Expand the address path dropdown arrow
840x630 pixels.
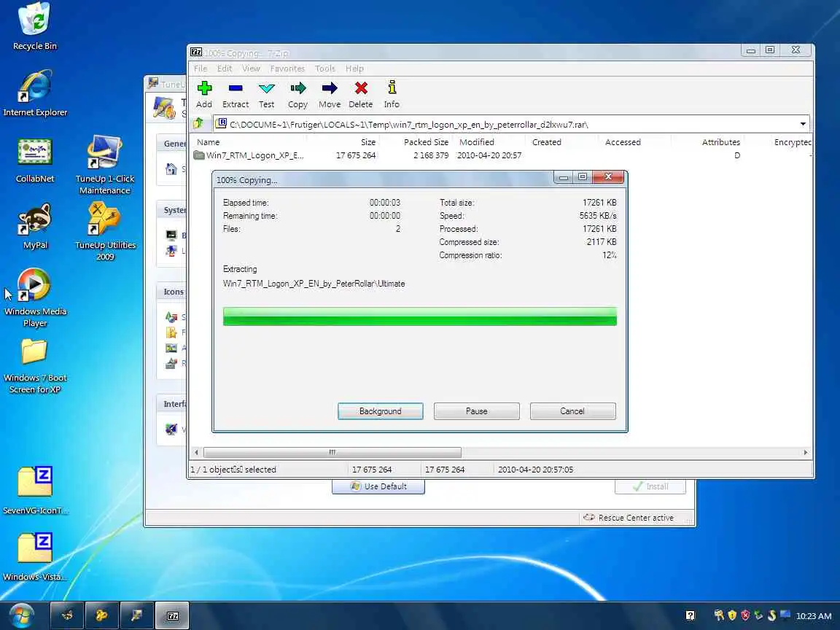coord(803,124)
